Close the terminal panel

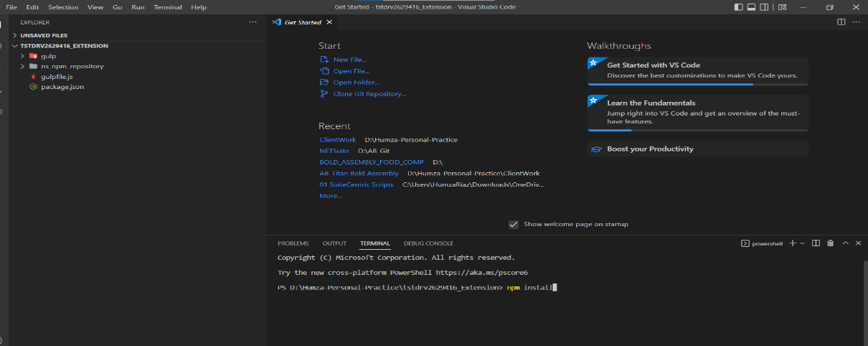tap(858, 243)
